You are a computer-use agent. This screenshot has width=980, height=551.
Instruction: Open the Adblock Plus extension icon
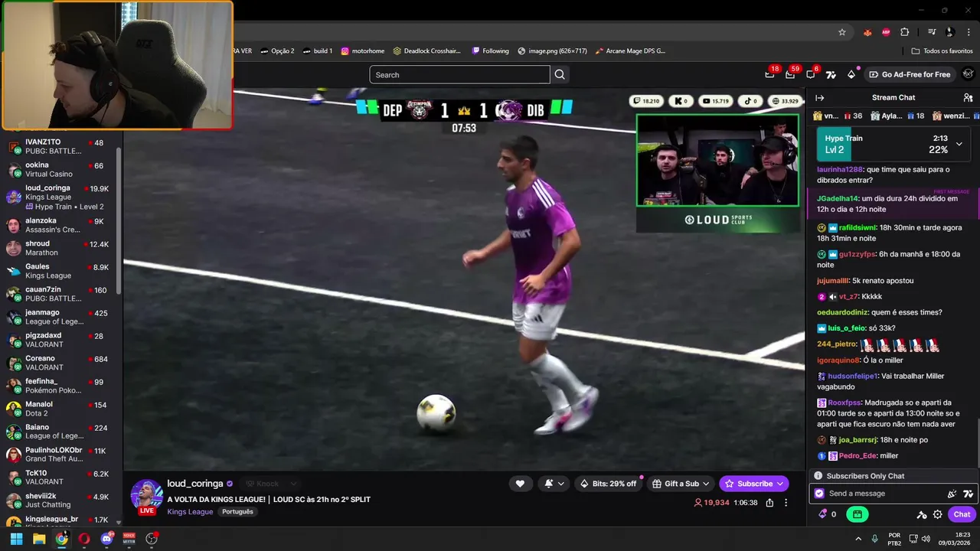tap(886, 32)
